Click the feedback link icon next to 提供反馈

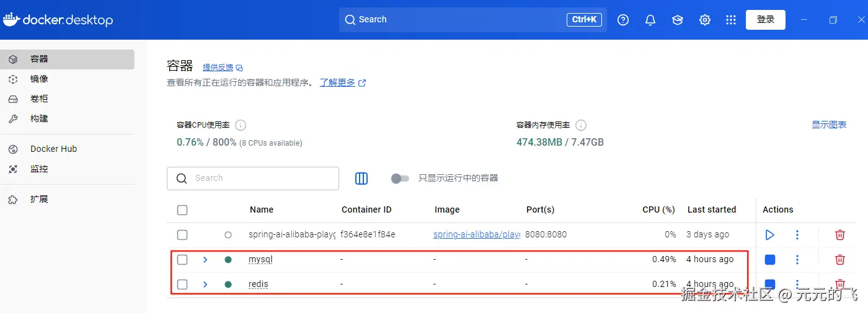click(239, 68)
